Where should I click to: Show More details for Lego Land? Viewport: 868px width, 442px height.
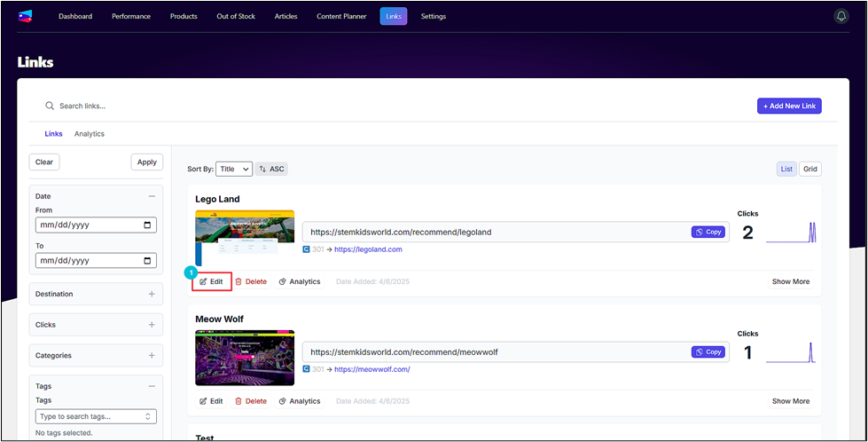[x=791, y=281]
